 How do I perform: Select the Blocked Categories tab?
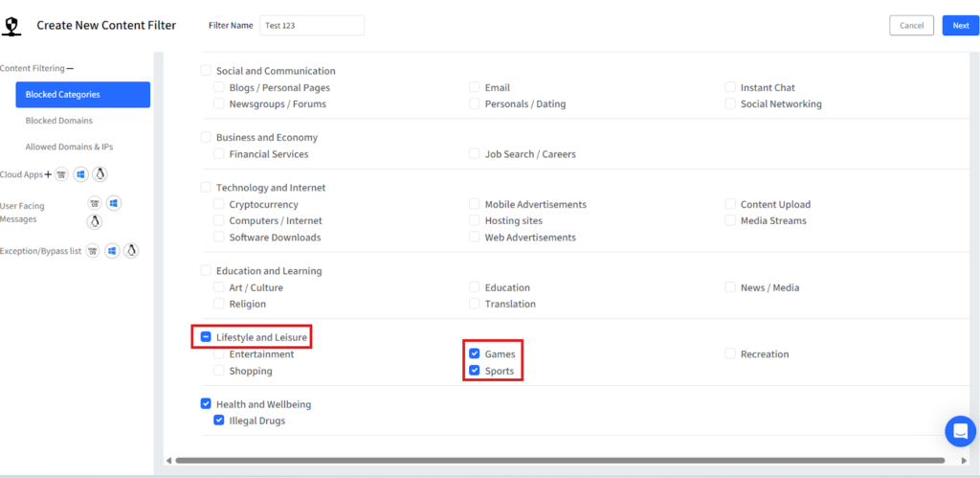coord(83,95)
